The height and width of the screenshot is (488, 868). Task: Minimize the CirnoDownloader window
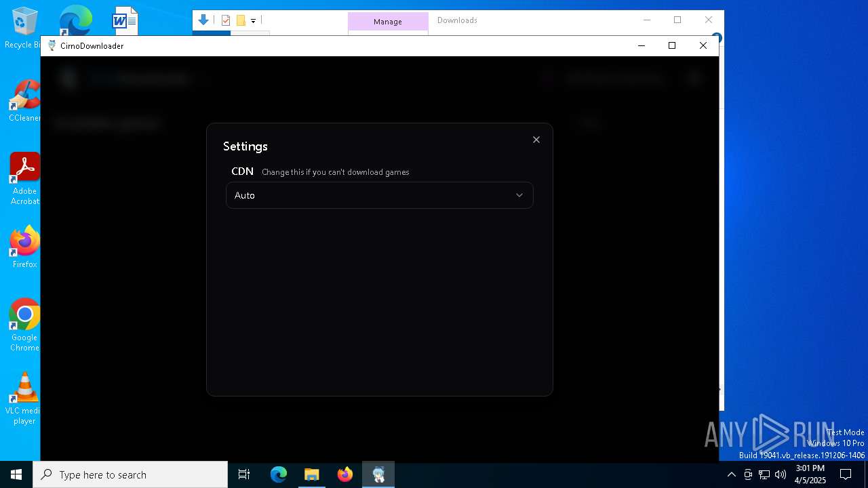click(x=642, y=45)
